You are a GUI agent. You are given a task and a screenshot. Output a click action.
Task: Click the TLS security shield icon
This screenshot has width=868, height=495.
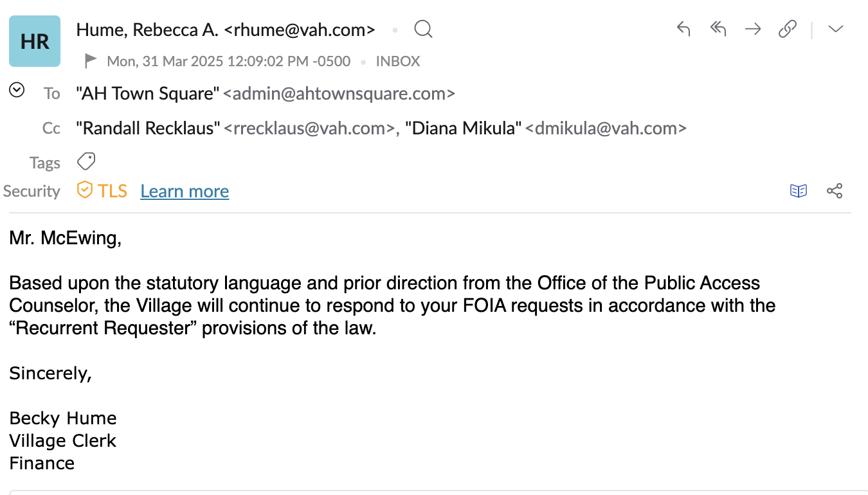[x=85, y=190]
